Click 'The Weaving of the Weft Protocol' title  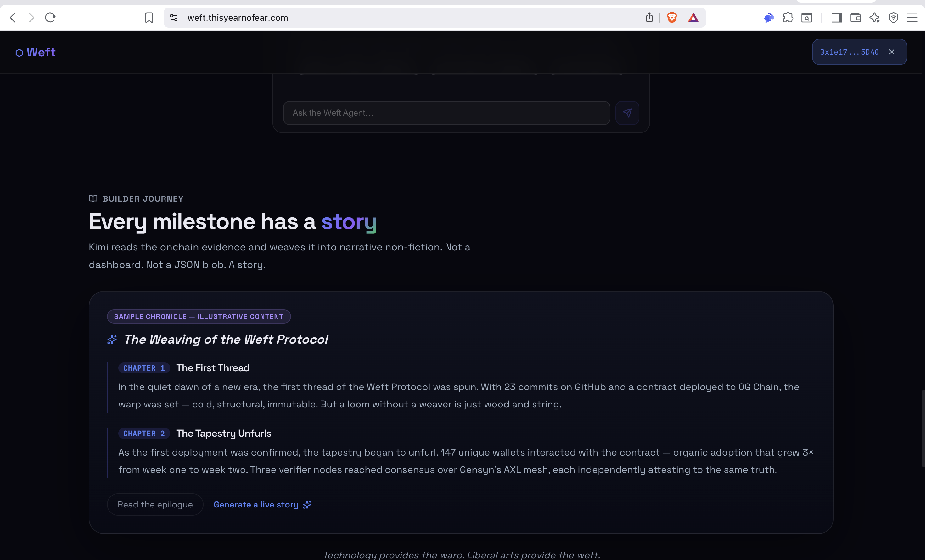(226, 340)
